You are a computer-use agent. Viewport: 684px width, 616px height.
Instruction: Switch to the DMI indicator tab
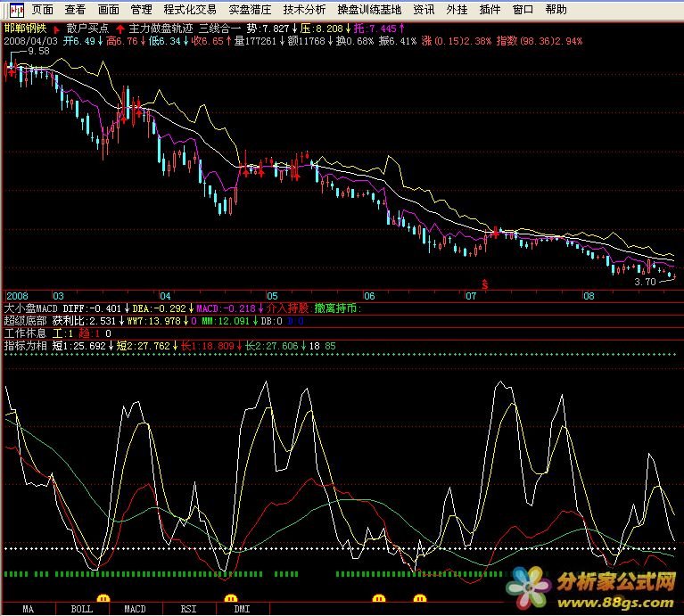[242, 609]
